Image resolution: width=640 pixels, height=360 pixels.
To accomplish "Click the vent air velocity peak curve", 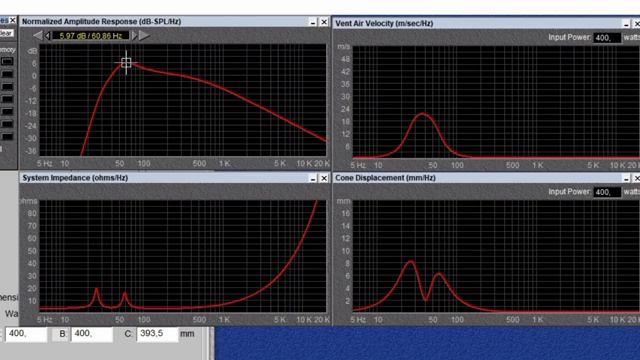I will [422, 114].
